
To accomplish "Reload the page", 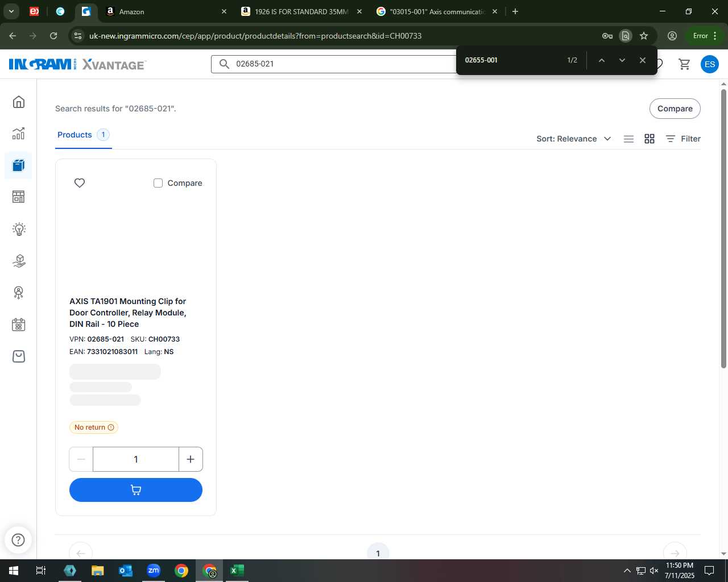I will point(53,36).
